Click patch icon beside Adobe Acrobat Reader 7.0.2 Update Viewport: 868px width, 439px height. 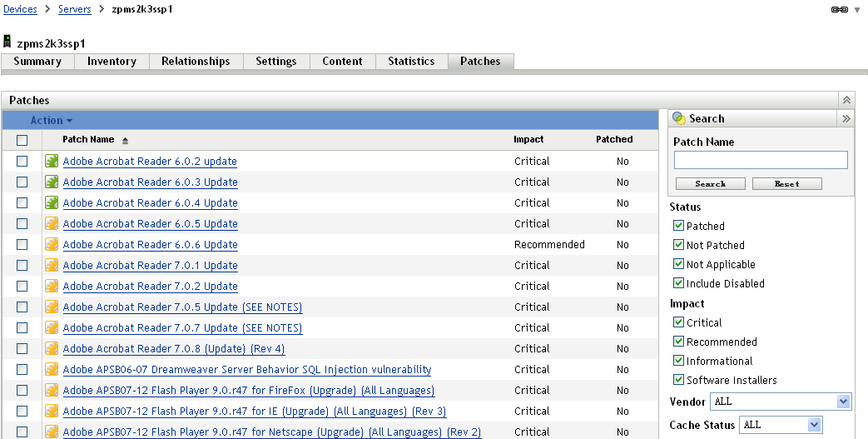pos(52,286)
